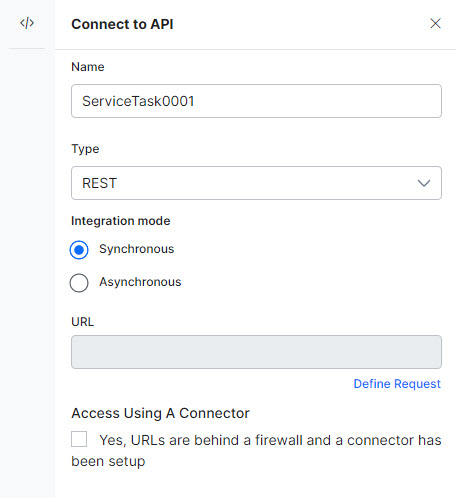The width and height of the screenshot is (456, 498).
Task: Focus the ServiceTask0001 name input field
Action: pos(256,101)
